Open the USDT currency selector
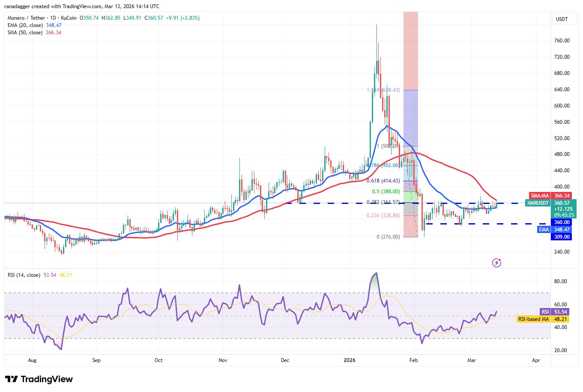This screenshot has width=583, height=392. point(562,19)
